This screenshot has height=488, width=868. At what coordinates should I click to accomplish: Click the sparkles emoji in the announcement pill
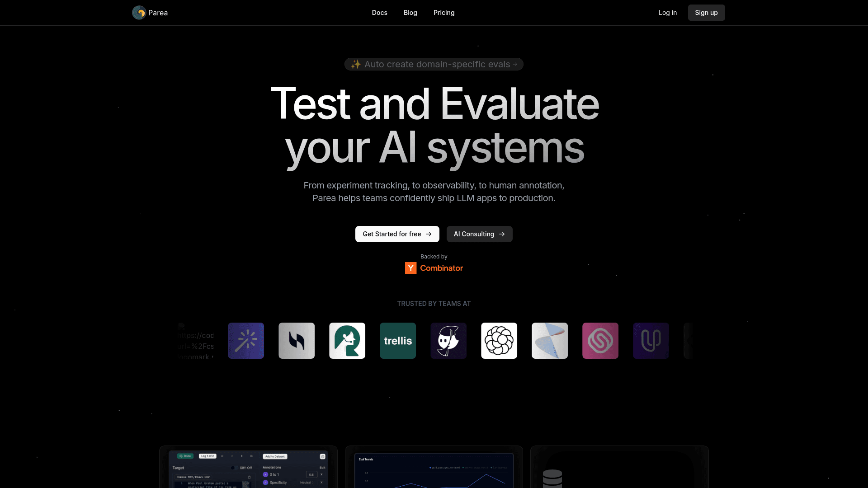(x=356, y=64)
